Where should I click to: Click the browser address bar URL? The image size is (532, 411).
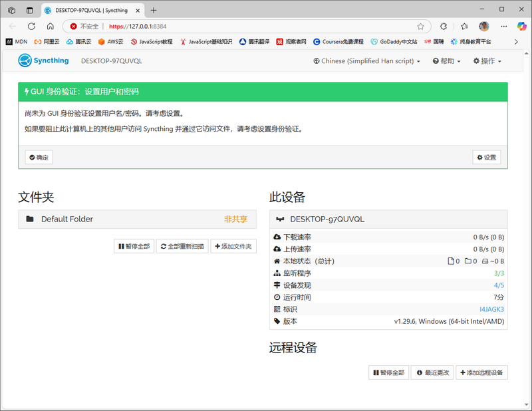click(x=199, y=27)
